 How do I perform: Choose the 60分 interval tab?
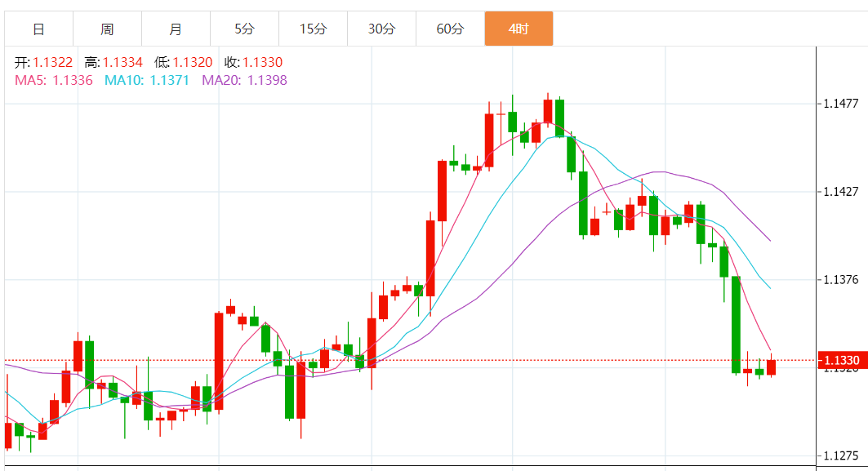click(450, 29)
